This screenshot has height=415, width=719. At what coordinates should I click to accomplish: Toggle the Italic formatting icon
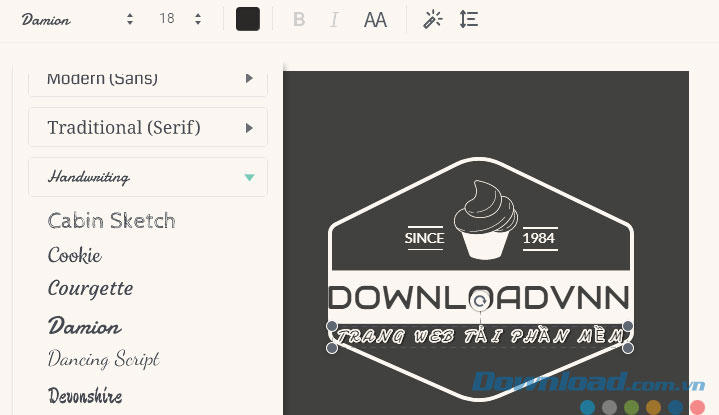pos(334,20)
